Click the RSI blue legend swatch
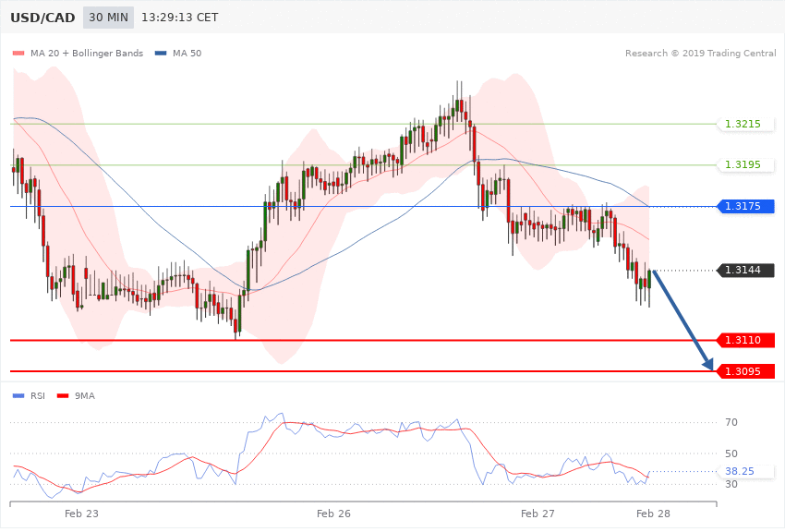The height and width of the screenshot is (532, 785). click(18, 396)
